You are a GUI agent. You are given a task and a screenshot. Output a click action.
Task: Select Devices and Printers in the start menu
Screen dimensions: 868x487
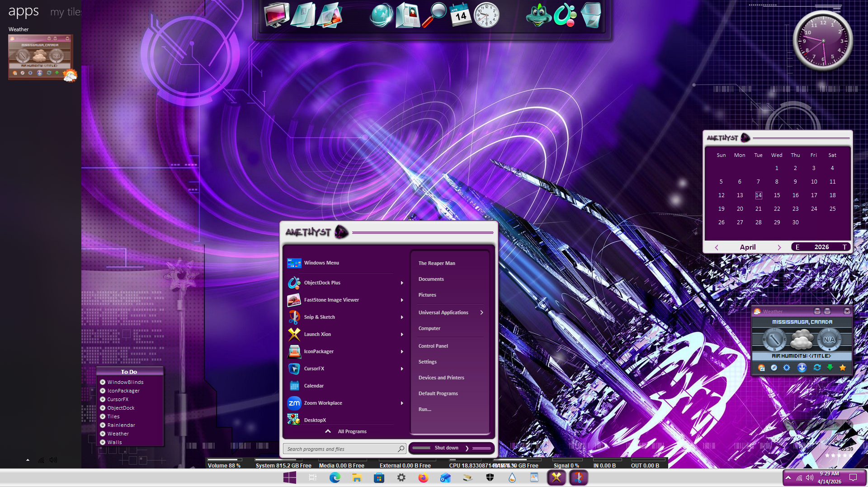pos(441,378)
